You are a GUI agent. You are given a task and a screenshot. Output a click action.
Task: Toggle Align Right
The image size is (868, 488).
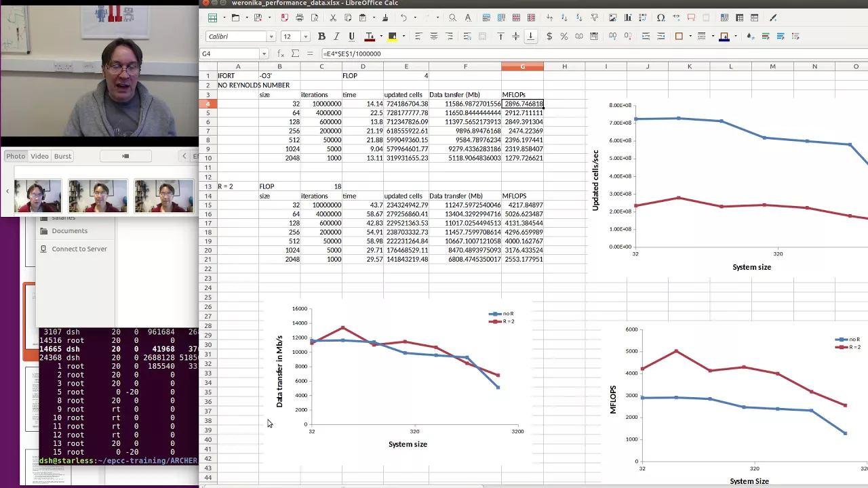point(448,37)
